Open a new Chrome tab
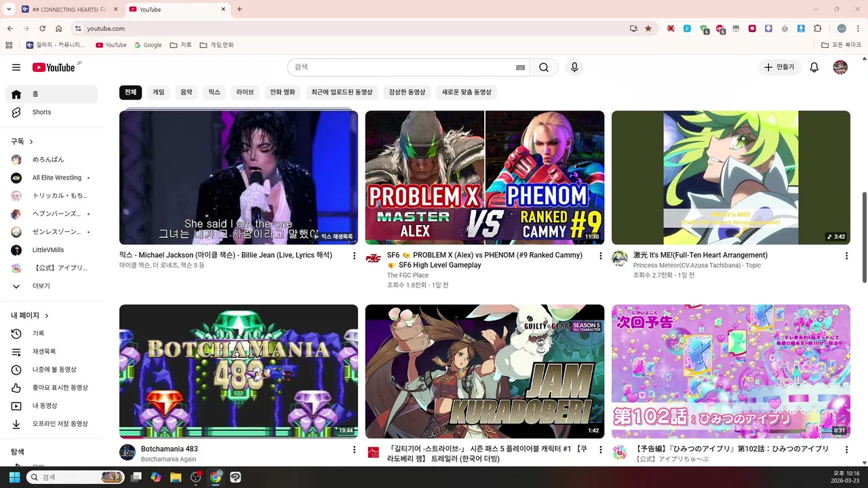The height and width of the screenshot is (488, 868). point(239,9)
